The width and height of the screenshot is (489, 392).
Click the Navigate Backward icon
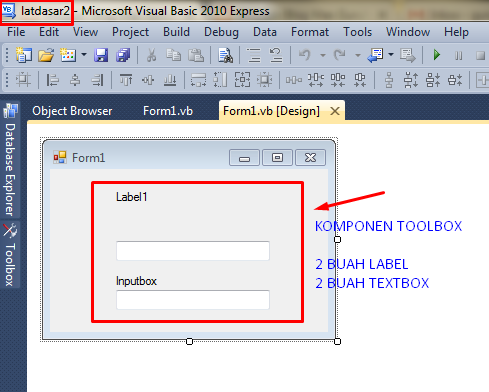click(x=375, y=55)
